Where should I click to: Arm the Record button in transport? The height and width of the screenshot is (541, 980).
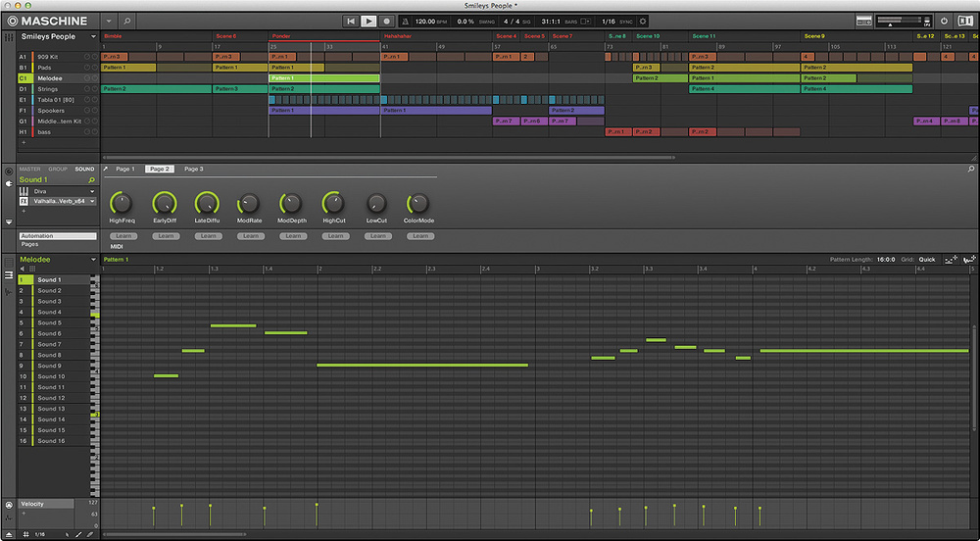(386, 22)
